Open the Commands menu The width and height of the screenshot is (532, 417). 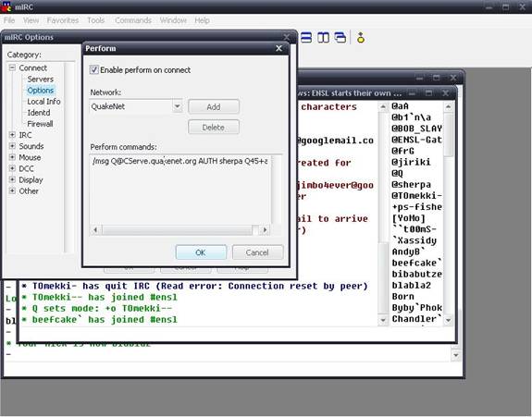click(x=133, y=20)
